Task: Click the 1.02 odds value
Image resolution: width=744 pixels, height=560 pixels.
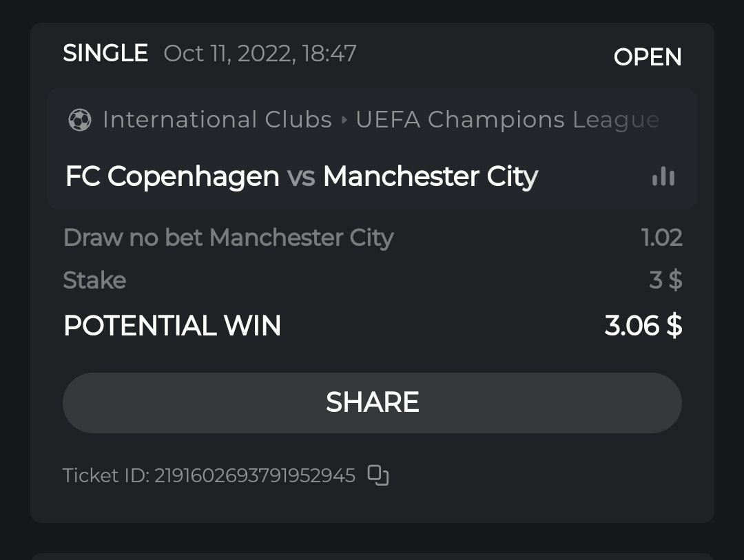Action: point(661,238)
